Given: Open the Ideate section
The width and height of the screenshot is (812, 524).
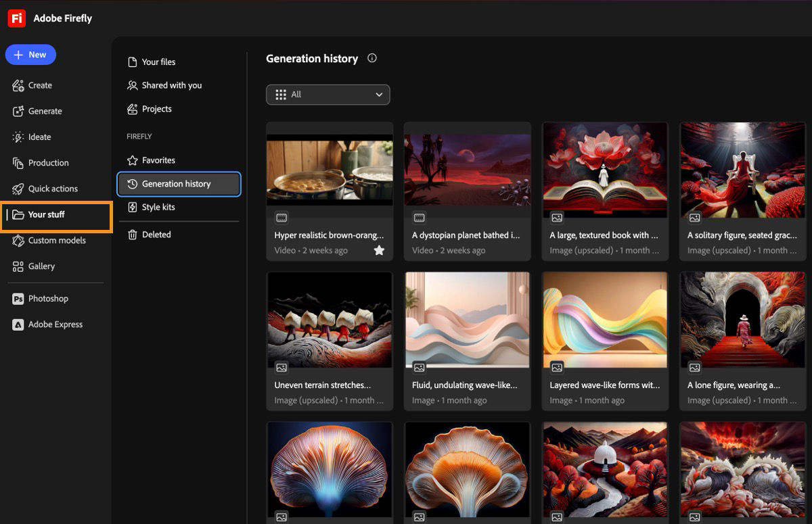Looking at the screenshot, I should pyautogui.click(x=39, y=137).
